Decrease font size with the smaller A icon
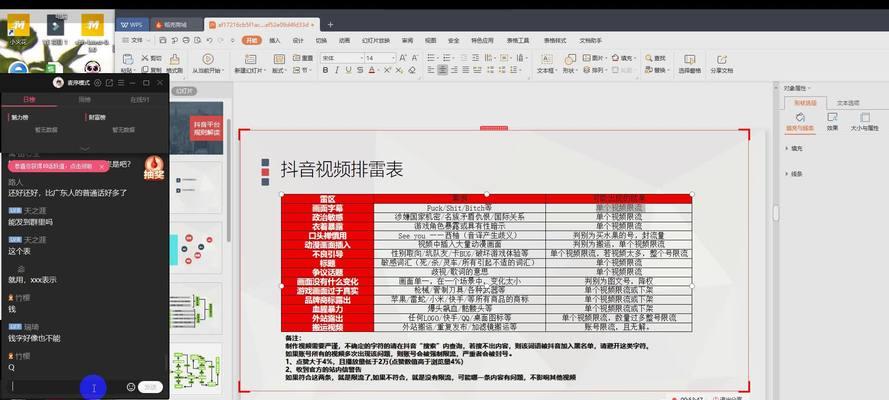Viewport: 889px width, 400px height. click(x=415, y=58)
